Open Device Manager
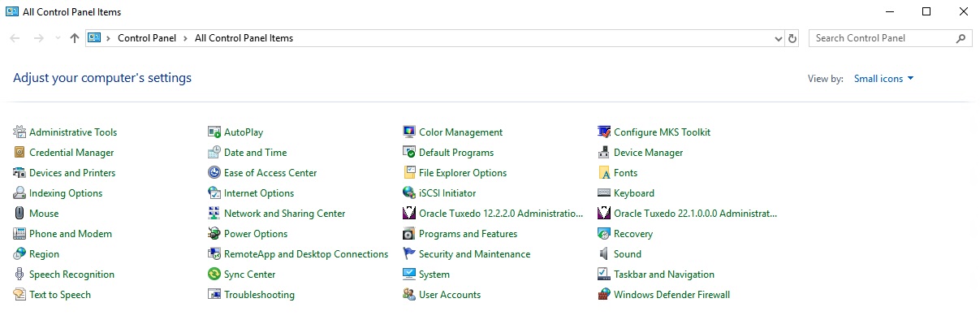 point(648,153)
